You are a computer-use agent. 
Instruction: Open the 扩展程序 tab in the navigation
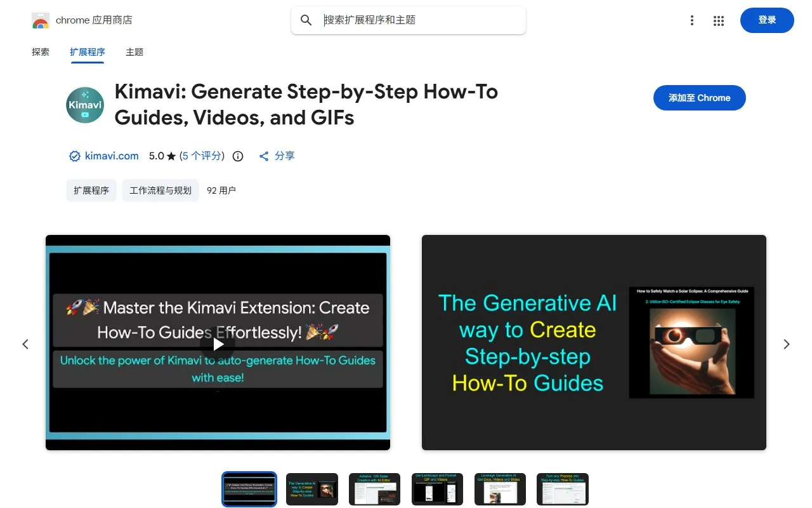point(87,52)
